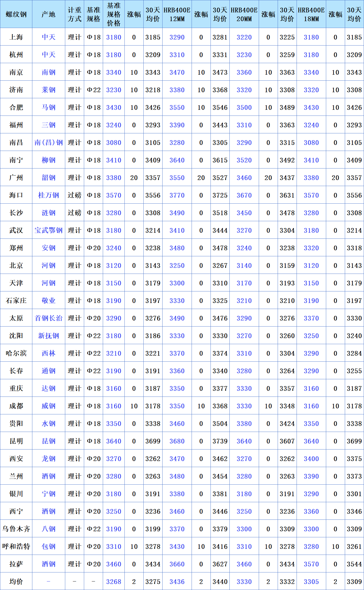
Task: Select the 哈尔滨 city cell
Action: point(16,353)
